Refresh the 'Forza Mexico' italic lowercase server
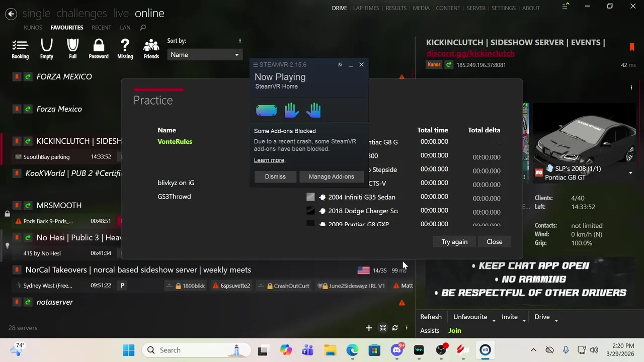The width and height of the screenshot is (644, 362). click(28, 109)
